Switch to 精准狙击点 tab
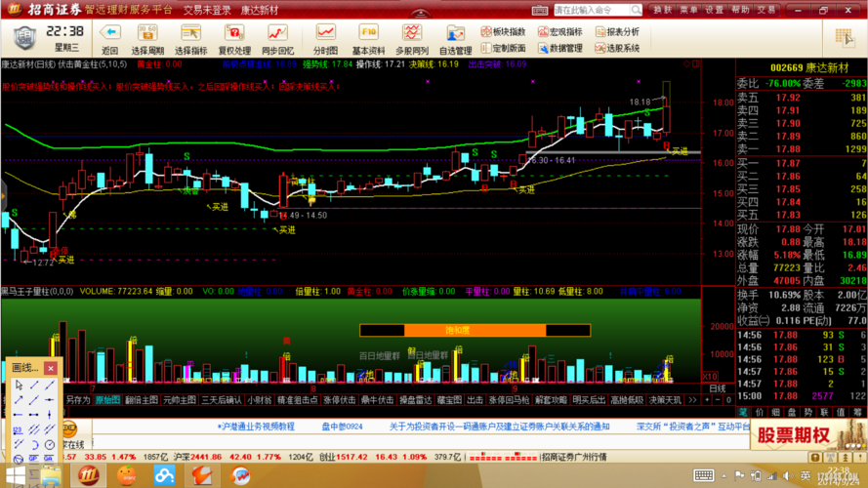This screenshot has height=488, width=868. pos(297,400)
